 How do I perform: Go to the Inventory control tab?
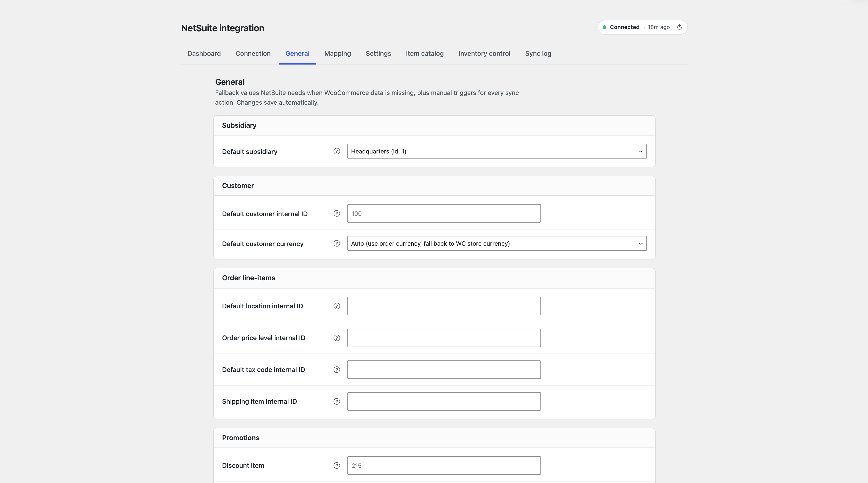click(x=484, y=54)
